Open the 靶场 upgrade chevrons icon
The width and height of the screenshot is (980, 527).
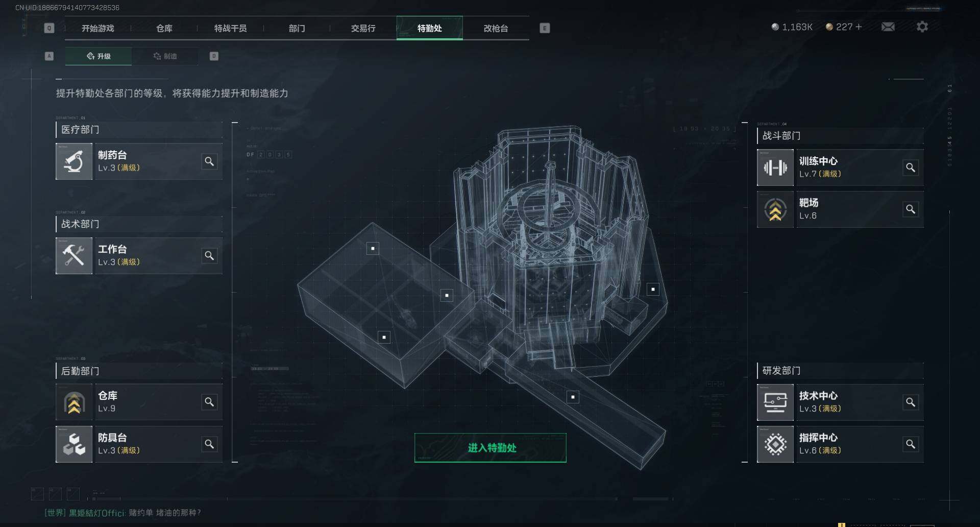coord(775,209)
